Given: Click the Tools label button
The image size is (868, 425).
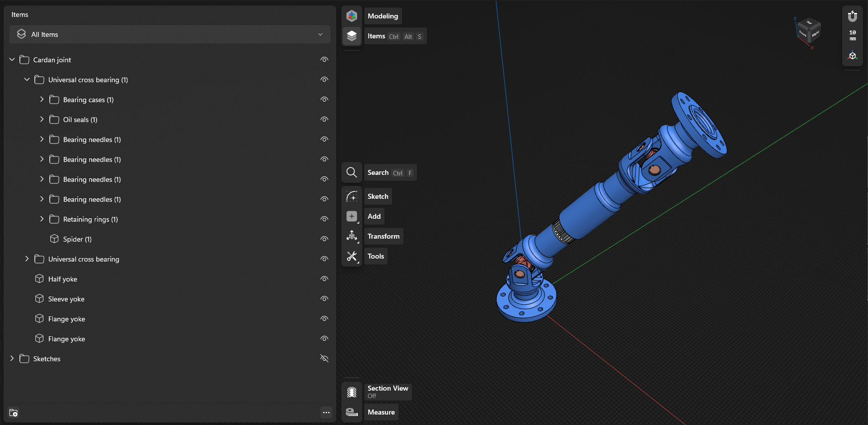Looking at the screenshot, I should click(376, 256).
